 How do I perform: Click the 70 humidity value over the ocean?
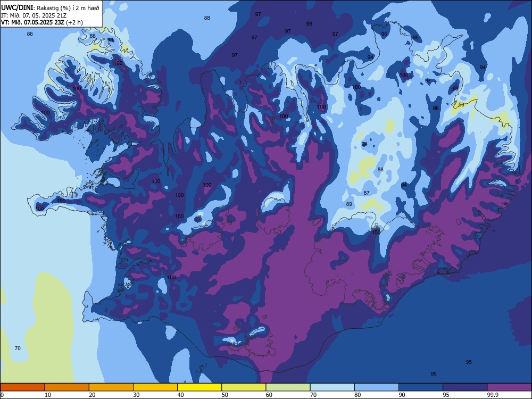pos(18,348)
